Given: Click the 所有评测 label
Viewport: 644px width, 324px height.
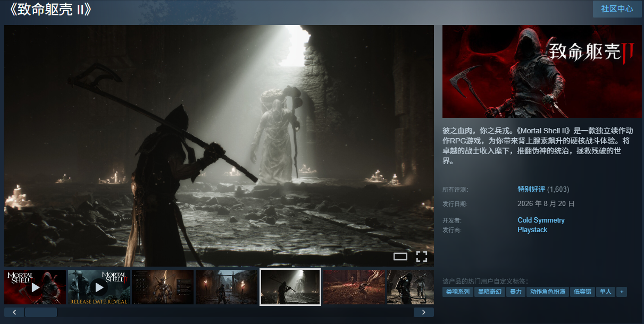Looking at the screenshot, I should pos(456,190).
